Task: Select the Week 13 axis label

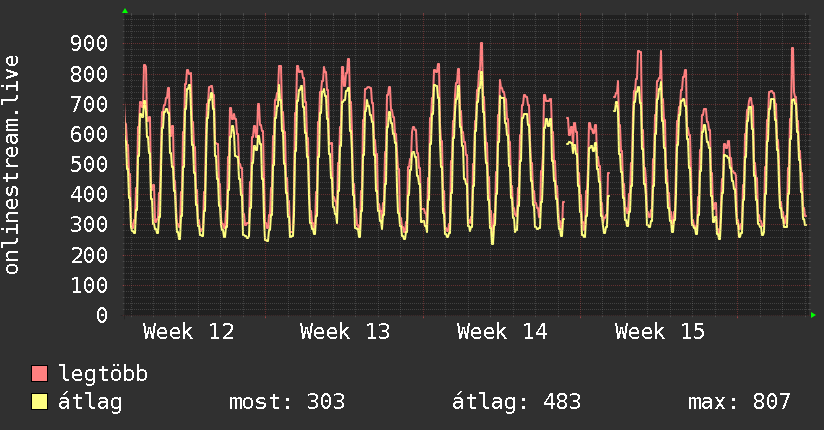Action: point(345,332)
